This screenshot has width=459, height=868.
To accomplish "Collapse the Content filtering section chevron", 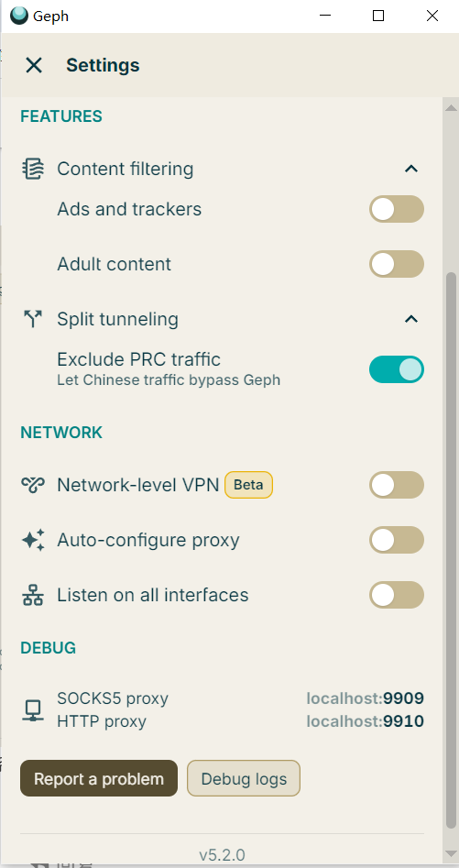I will click(x=410, y=169).
